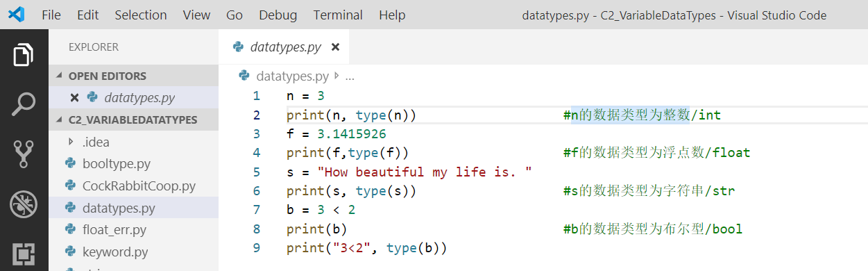Click Python icon beside keyword.py

70,252
